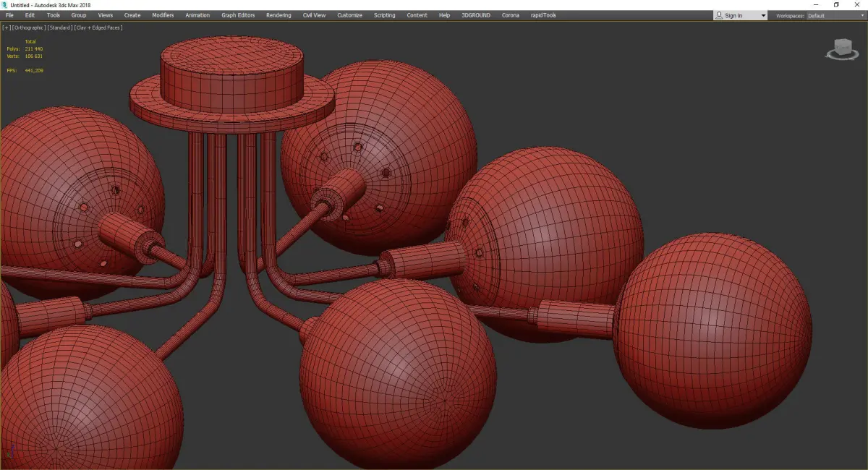Screen dimensions: 868x470
Task: Open the Content menu
Action: click(417, 15)
